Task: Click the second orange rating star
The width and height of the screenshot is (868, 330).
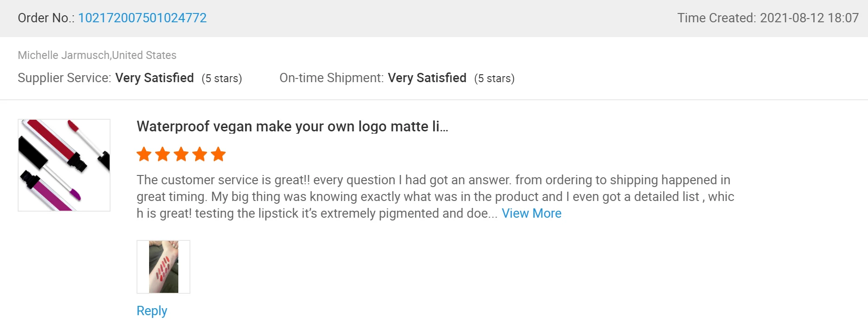Action: pos(163,154)
